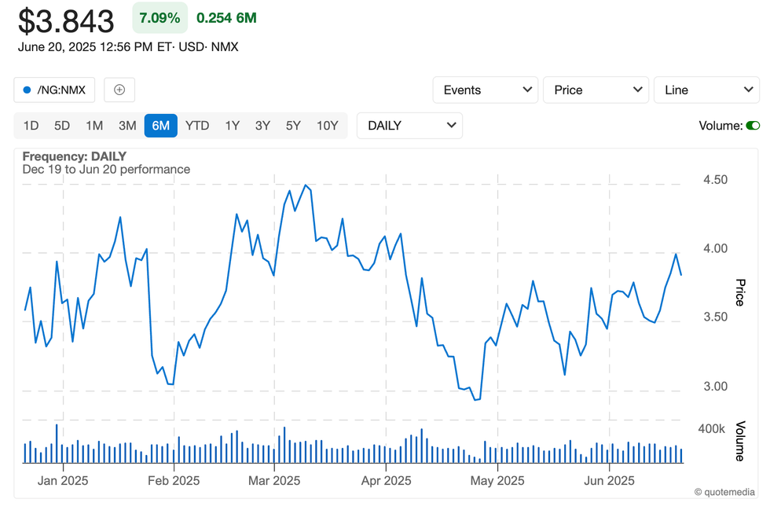The width and height of the screenshot is (770, 532).
Task: Select the 3M range tab
Action: 127,126
